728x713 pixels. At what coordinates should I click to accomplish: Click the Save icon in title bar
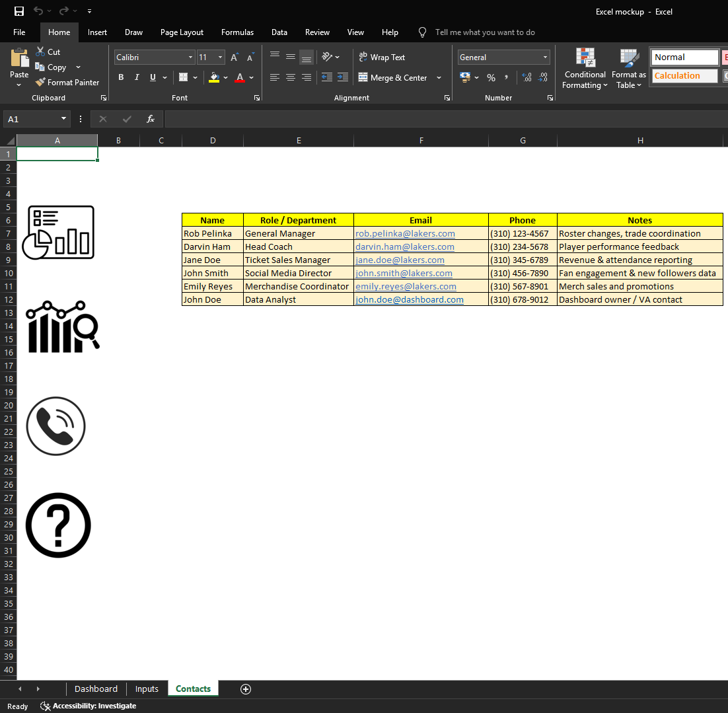(x=19, y=11)
